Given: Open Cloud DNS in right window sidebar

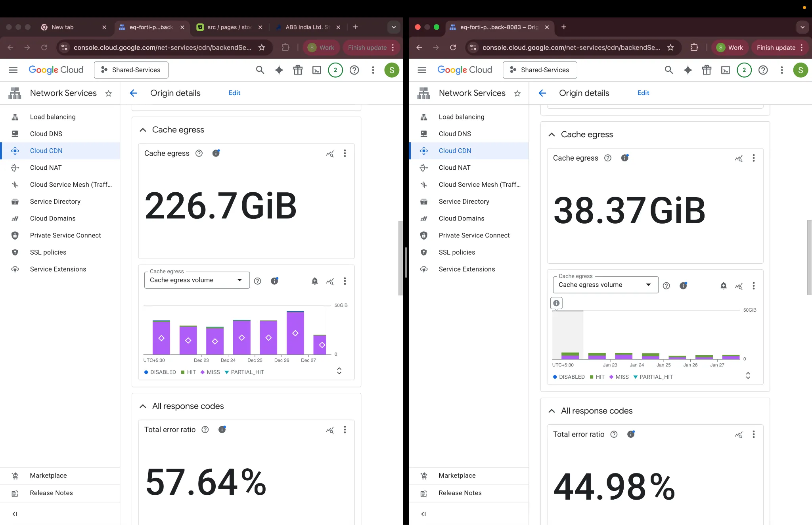Looking at the screenshot, I should (469, 134).
